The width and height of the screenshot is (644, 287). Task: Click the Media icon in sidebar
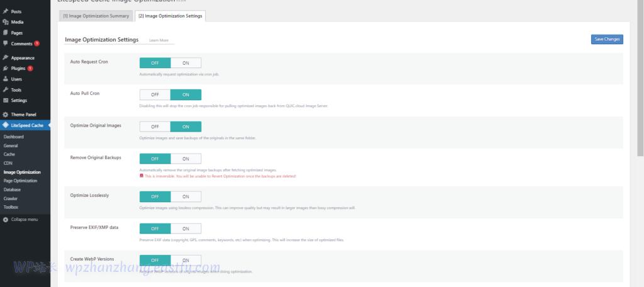pyautogui.click(x=5, y=22)
